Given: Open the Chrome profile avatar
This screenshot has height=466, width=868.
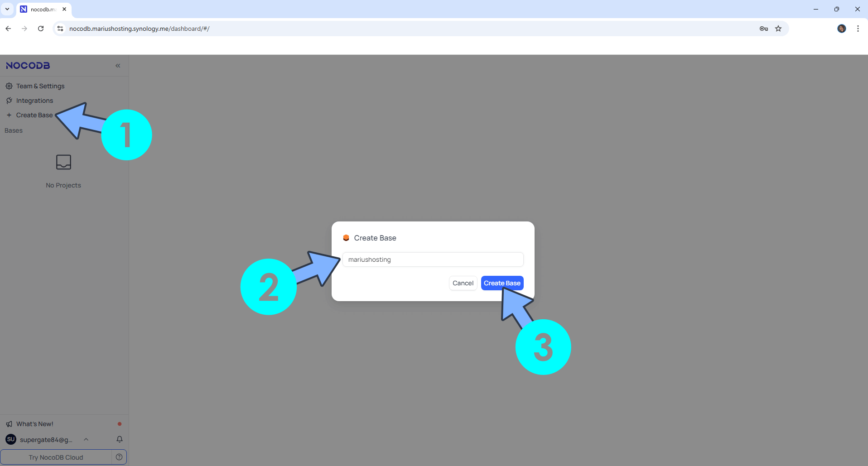Looking at the screenshot, I should point(842,29).
